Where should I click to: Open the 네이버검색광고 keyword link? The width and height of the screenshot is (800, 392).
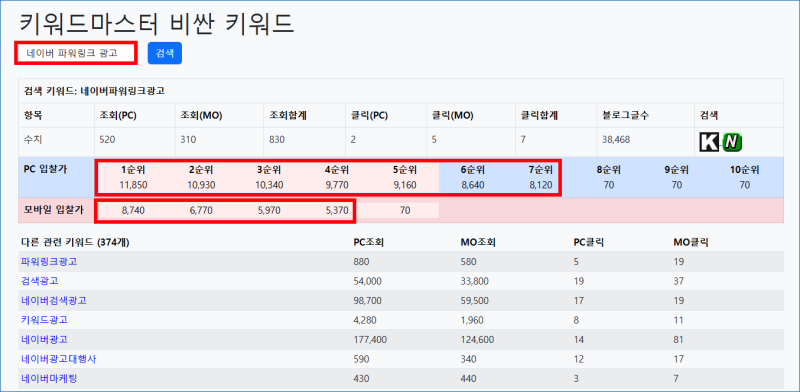[54, 301]
